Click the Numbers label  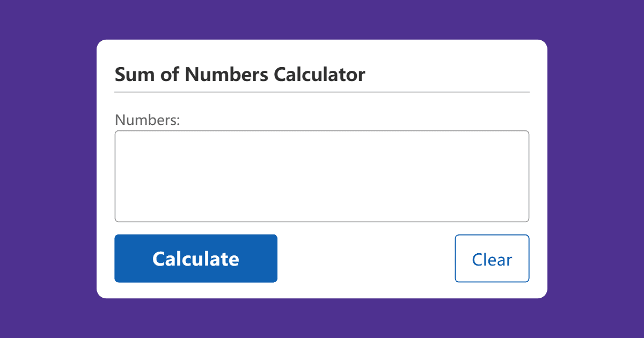[x=146, y=120]
